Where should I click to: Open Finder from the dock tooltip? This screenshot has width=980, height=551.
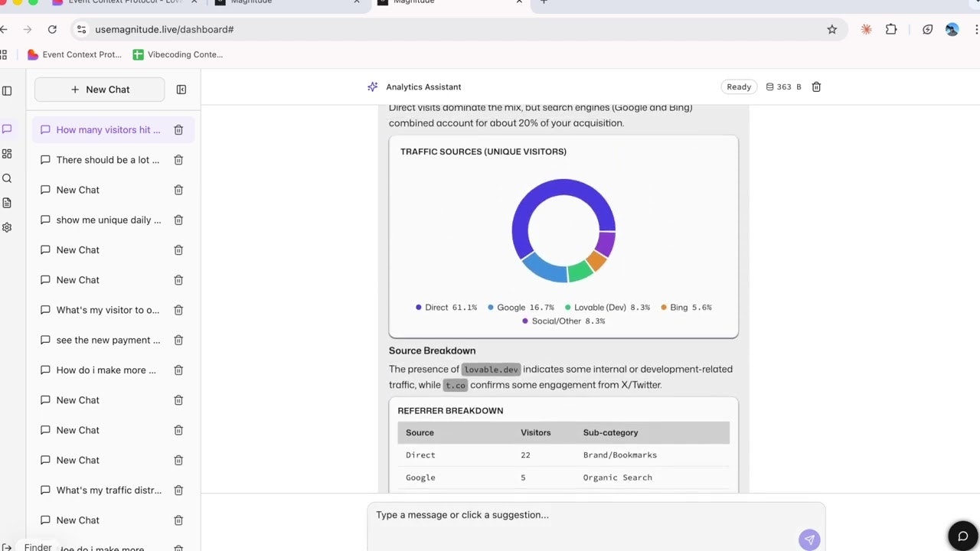[38, 546]
